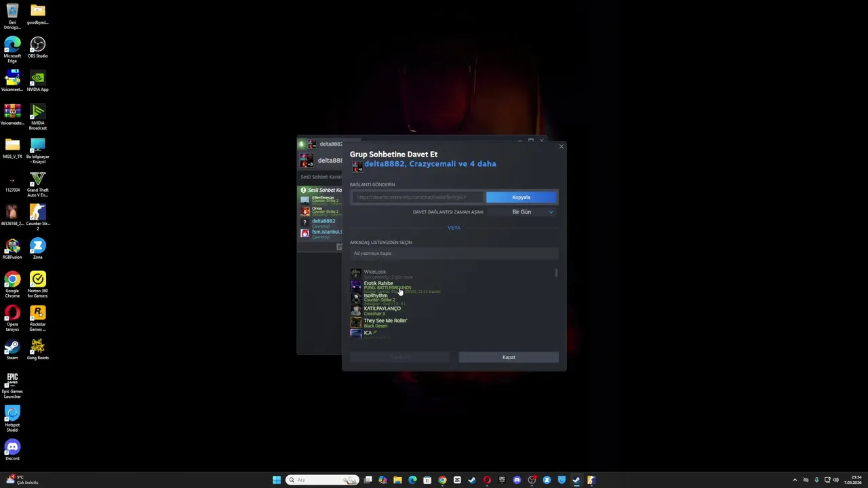Click the volume icon in system tray
The image size is (868, 488).
click(835, 480)
